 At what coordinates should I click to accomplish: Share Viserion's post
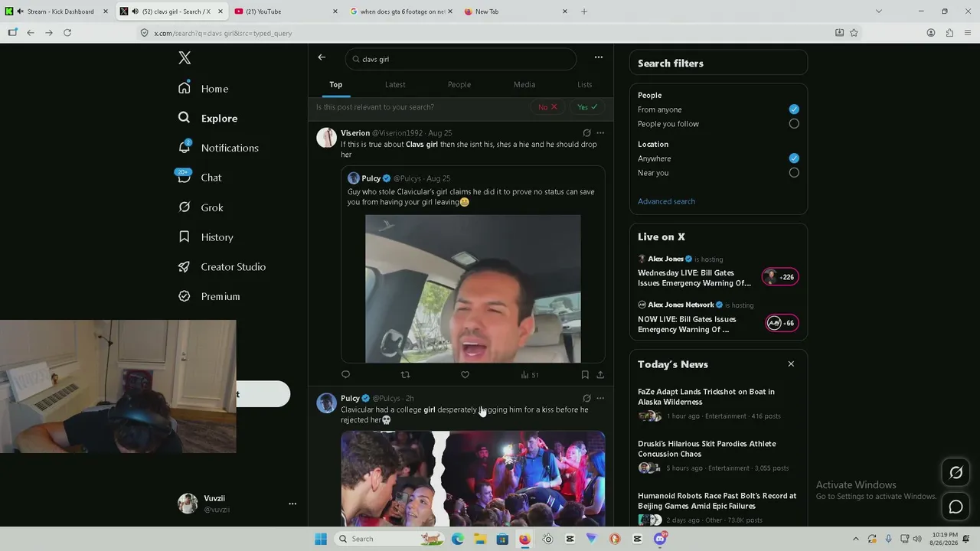[x=600, y=375]
